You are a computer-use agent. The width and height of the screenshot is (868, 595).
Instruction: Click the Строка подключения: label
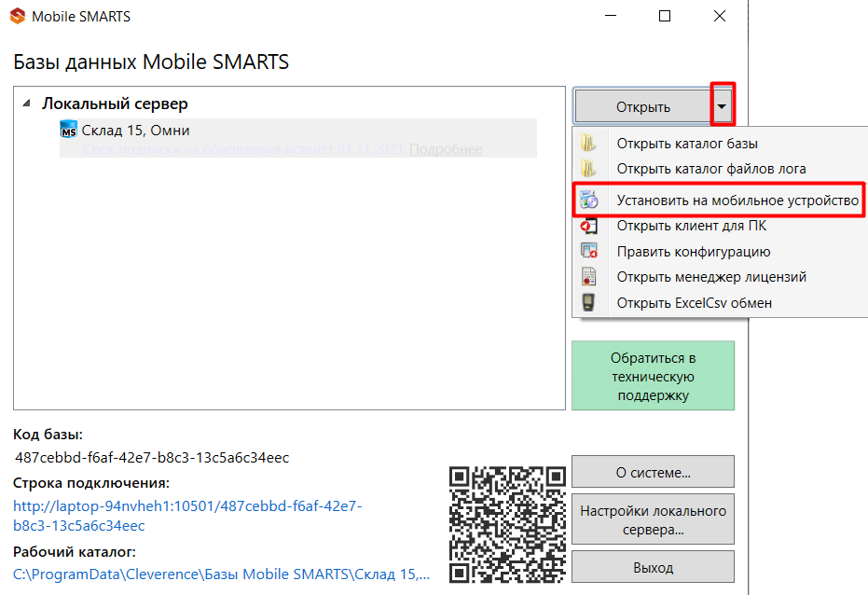pyautogui.click(x=91, y=483)
